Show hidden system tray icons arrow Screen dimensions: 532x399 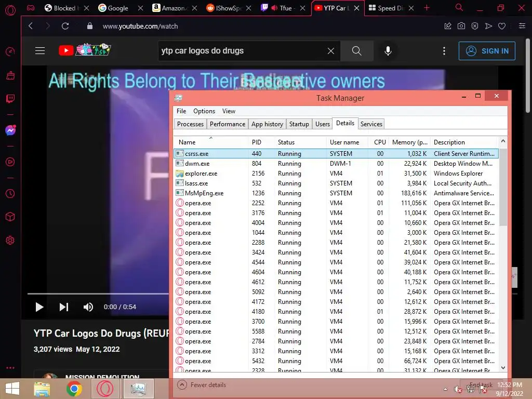pyautogui.click(x=445, y=389)
